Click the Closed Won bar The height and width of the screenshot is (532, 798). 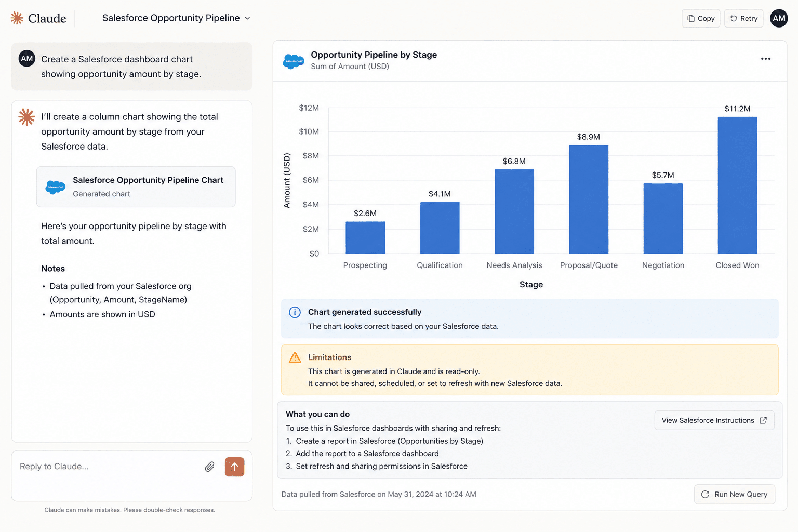point(737,185)
